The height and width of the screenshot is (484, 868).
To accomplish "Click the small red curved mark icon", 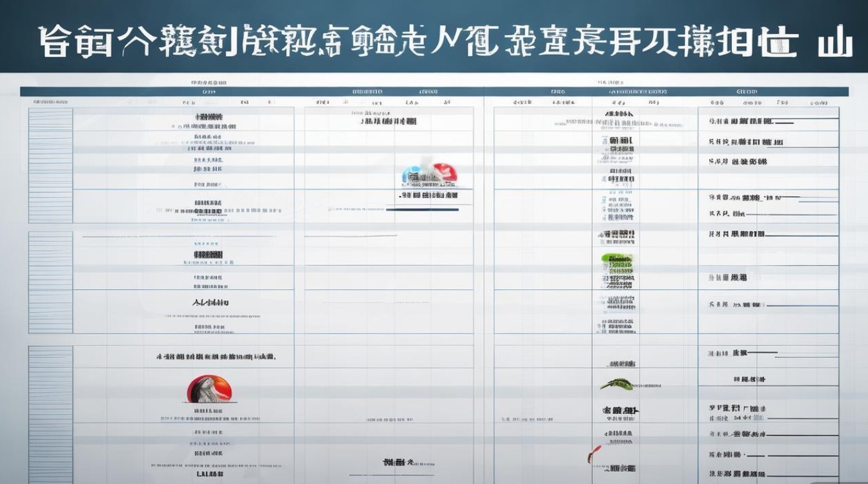I will pyautogui.click(x=594, y=452).
